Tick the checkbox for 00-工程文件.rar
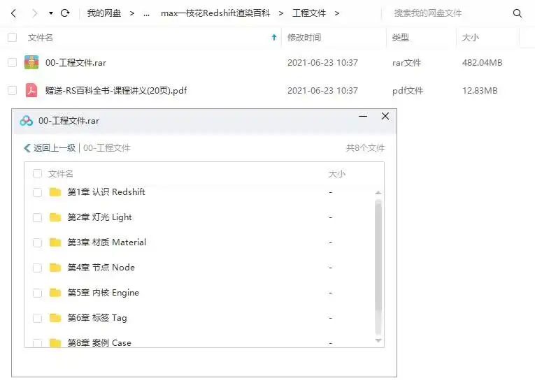This screenshot has width=535, height=392. (12, 63)
